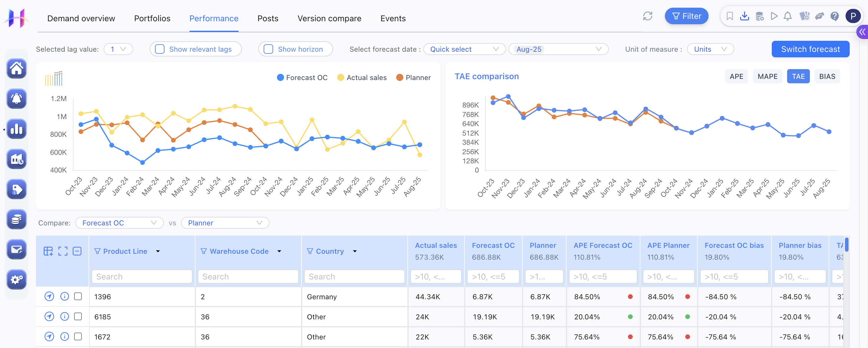Viewport: 868px width, 348px height.
Task: Open the factory schedule sidebar icon
Action: [x=17, y=159]
